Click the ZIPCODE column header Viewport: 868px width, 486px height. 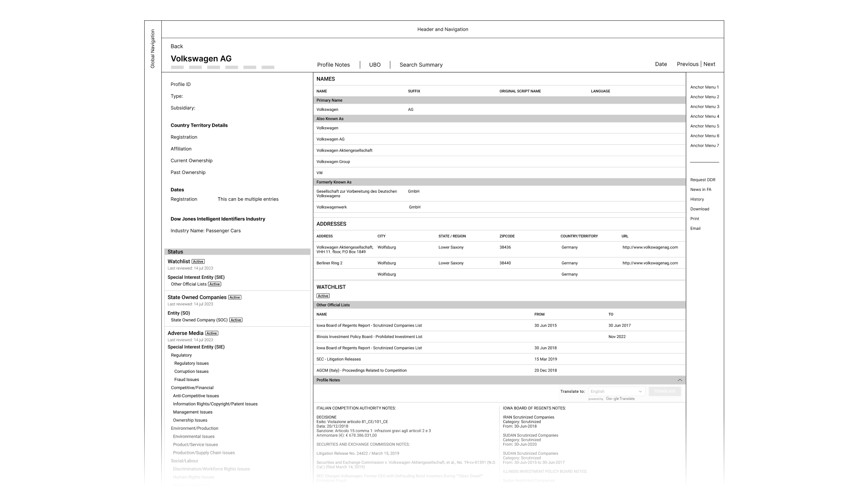coord(507,236)
